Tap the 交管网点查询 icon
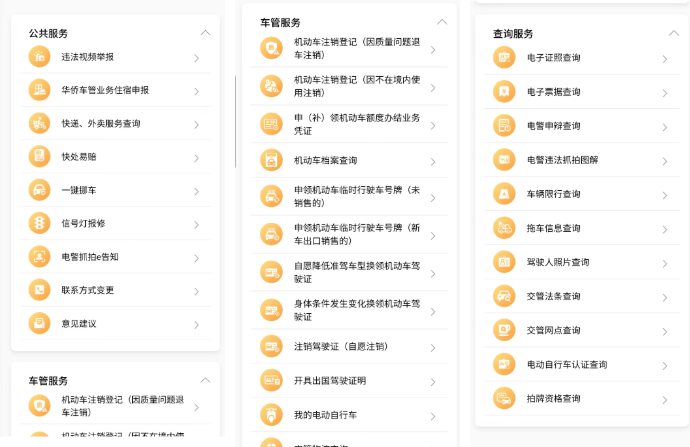Viewport: 690px width, 447px height. coord(503,330)
